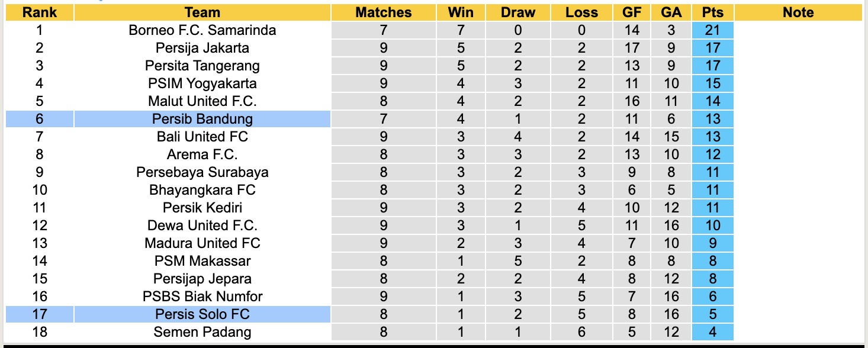The width and height of the screenshot is (868, 348).
Task: Click highlighted Persib Bandung team row
Action: point(202,119)
